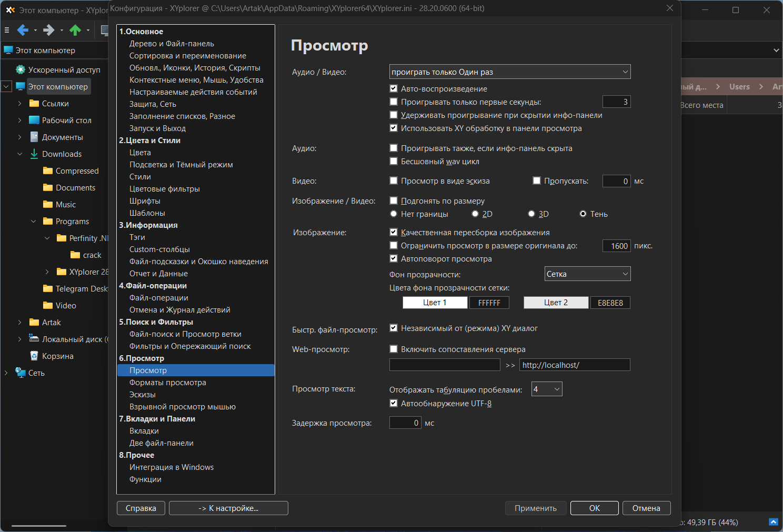783x532 pixels.
Task: Click the image size limit 1600 field
Action: [617, 246]
